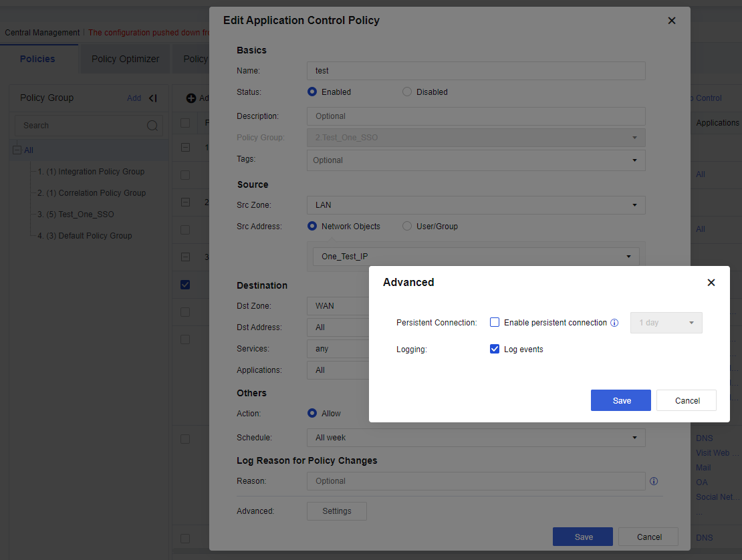The image size is (742, 560).
Task: Switch to the Policy Optimizer tab
Action: 126,59
